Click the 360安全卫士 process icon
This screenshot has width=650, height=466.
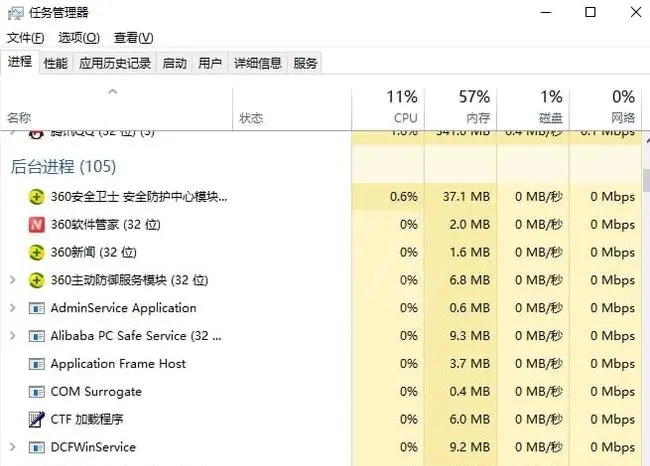[37, 197]
